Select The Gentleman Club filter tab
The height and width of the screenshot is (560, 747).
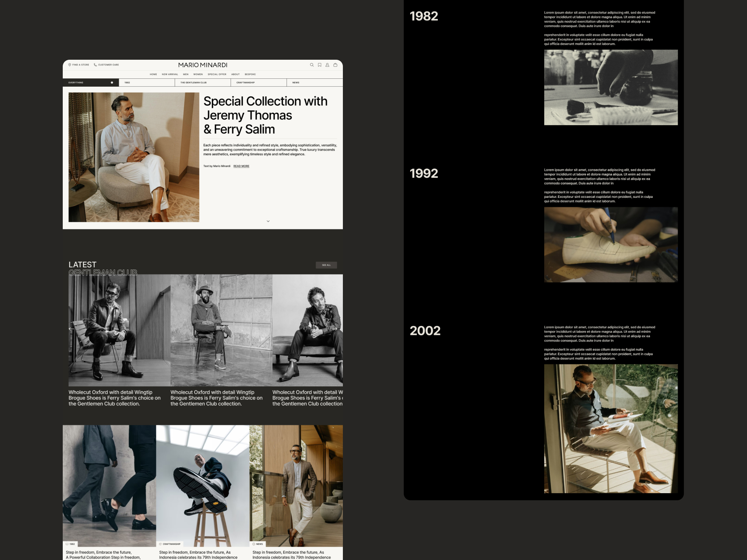tap(203, 83)
